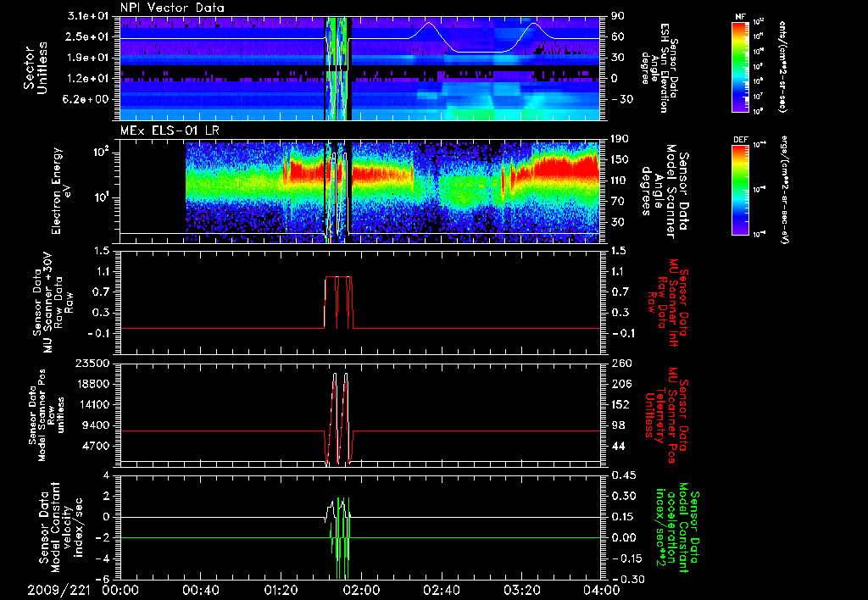Screen dimensions: 868x600
Task: Click the "14100" scanner position tick value
Action: 94,404
